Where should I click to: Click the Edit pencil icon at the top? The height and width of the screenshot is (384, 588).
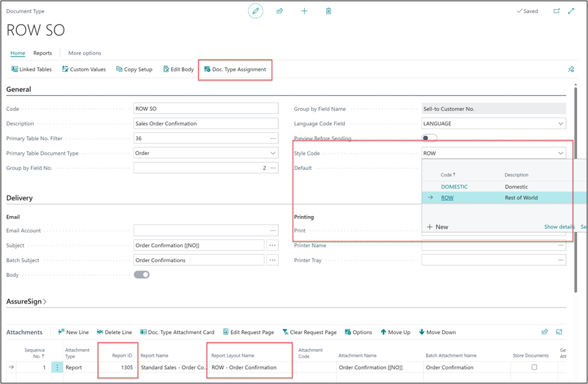pos(255,11)
